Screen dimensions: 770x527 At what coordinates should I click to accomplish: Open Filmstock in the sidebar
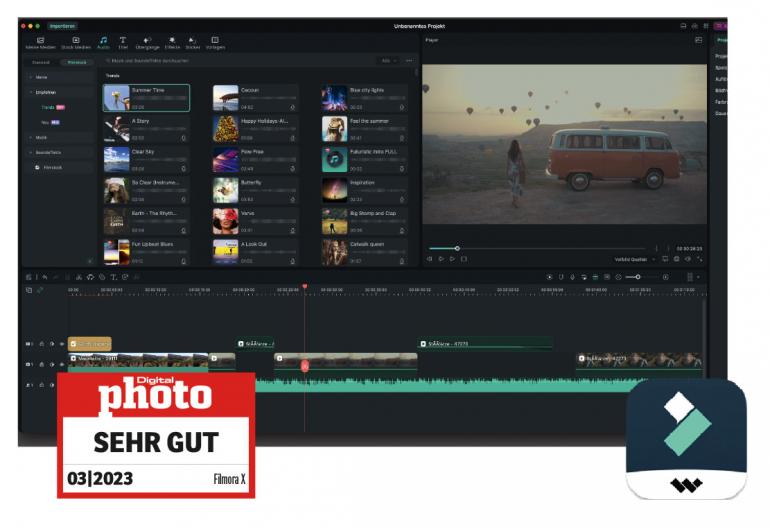53,167
